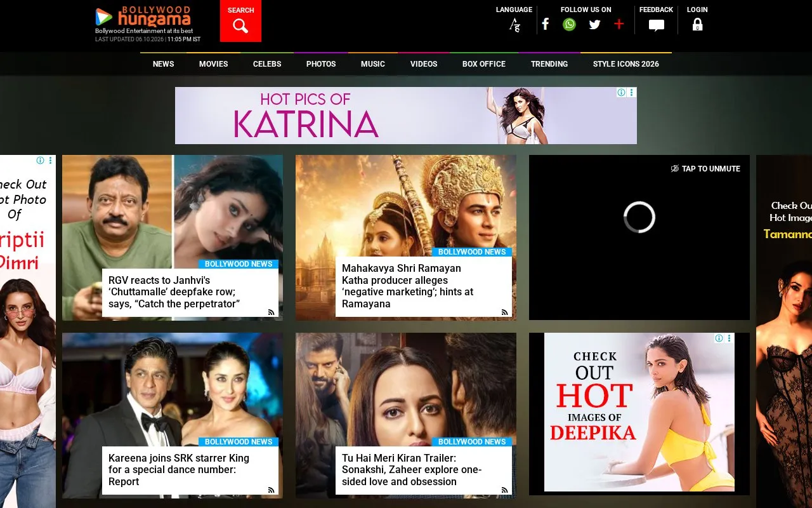
Task: Go to the Celebs section
Action: click(x=267, y=63)
